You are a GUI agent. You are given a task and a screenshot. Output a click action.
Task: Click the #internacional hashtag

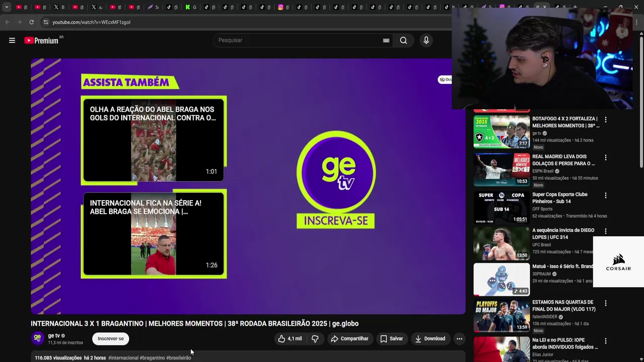(x=123, y=358)
